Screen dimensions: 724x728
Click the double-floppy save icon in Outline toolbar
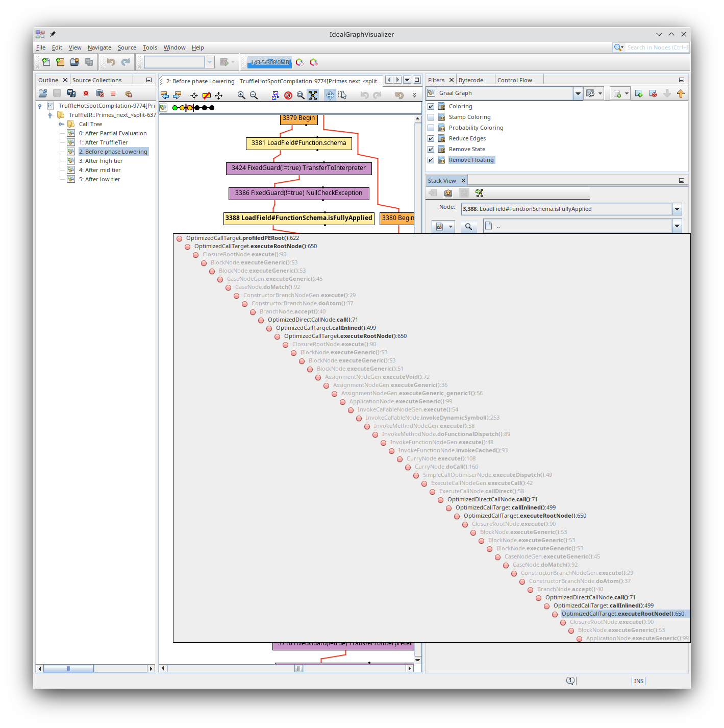click(71, 93)
